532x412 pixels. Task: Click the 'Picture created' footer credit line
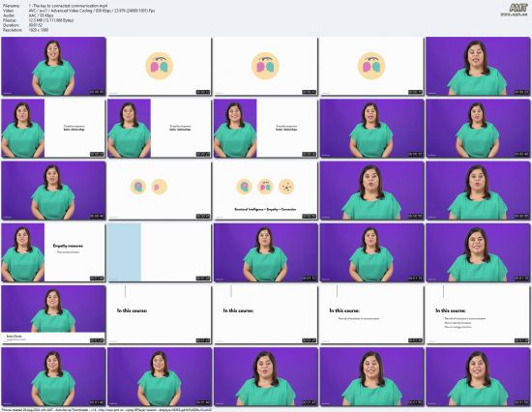click(106, 410)
